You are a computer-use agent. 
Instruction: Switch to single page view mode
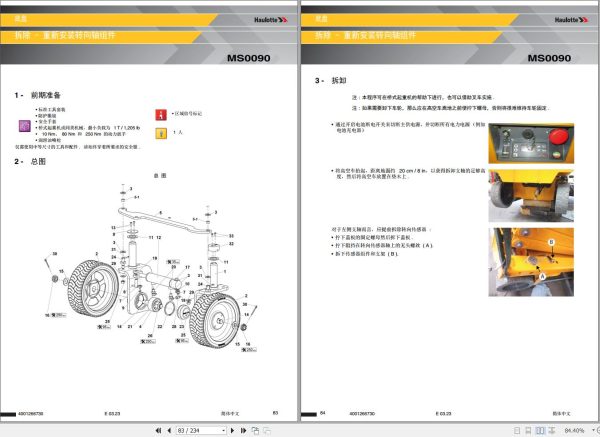tap(517, 430)
